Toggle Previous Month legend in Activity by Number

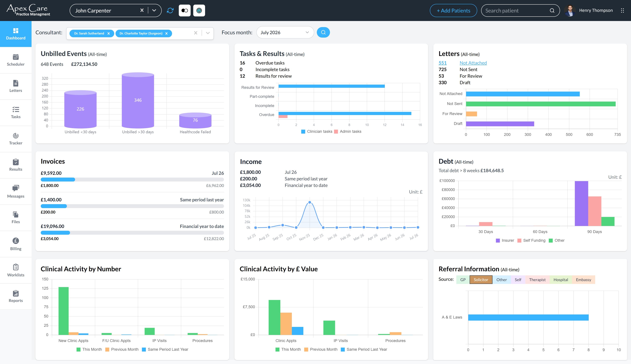(122, 350)
